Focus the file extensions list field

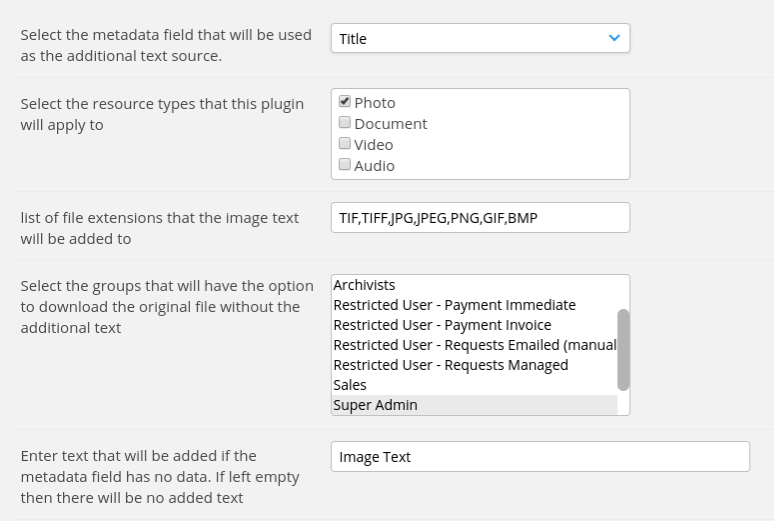click(x=480, y=217)
